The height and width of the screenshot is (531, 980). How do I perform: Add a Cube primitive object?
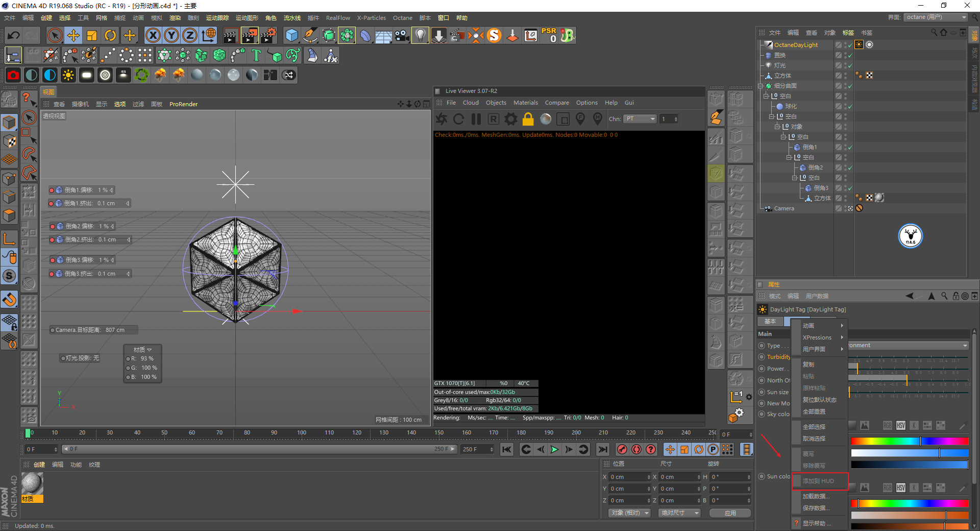(291, 35)
